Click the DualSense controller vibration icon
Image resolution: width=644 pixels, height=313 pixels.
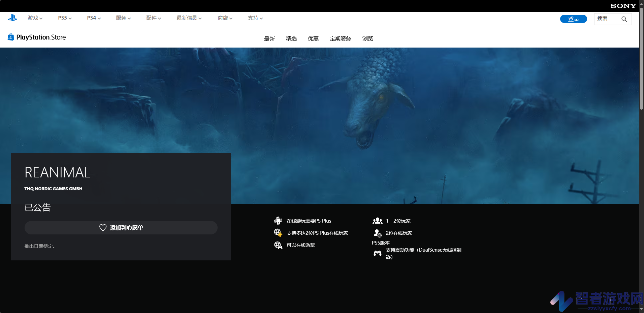coord(378,253)
